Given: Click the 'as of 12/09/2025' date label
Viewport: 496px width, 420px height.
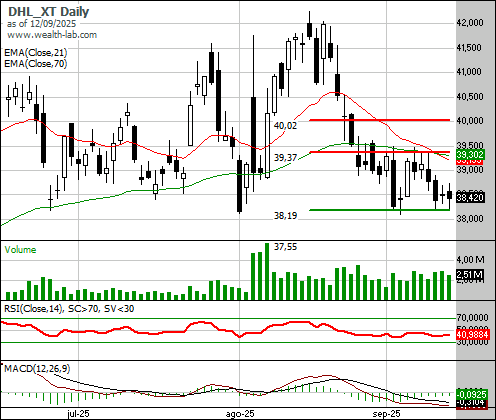Looking at the screenshot, I should (41, 24).
